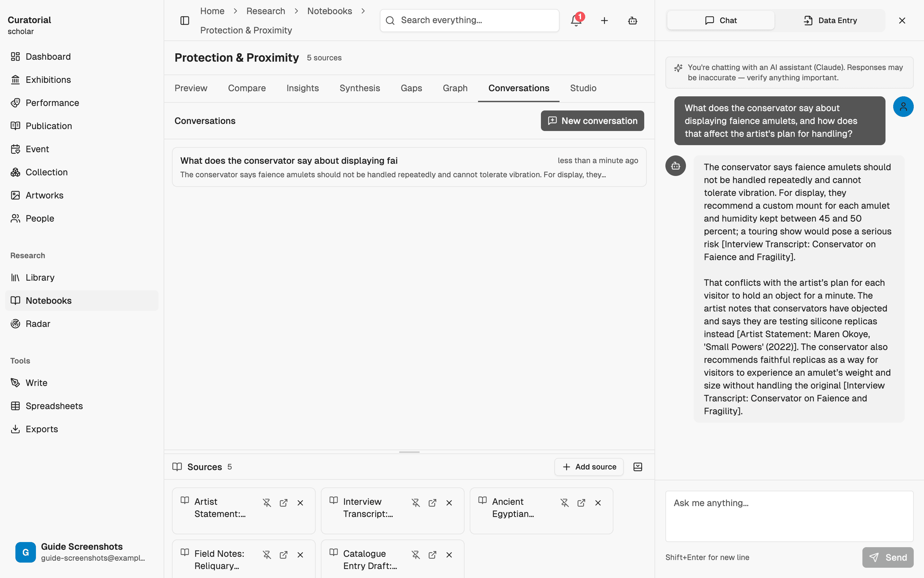Select the Gaps tab
The image size is (924, 578).
[x=411, y=88]
